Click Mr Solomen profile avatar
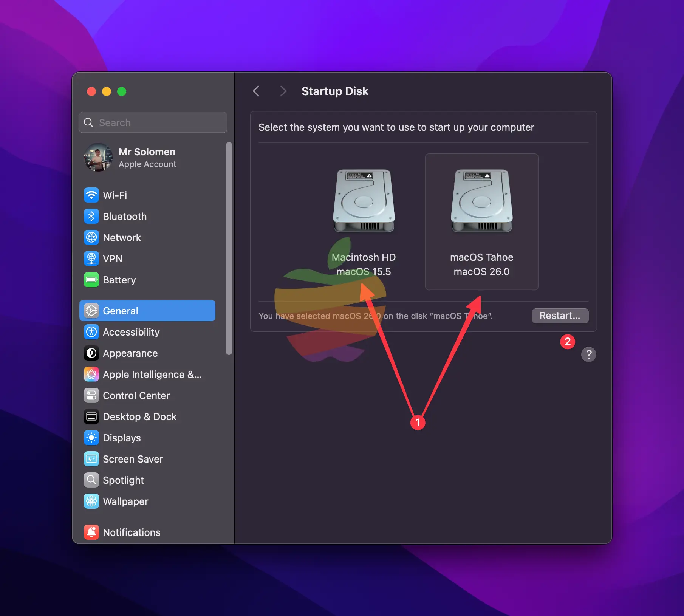The image size is (684, 616). (x=98, y=158)
